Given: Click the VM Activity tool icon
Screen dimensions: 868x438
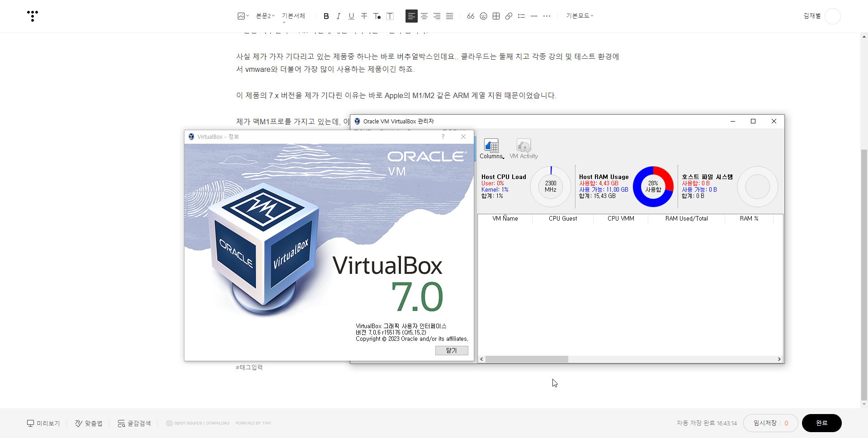Looking at the screenshot, I should [x=524, y=149].
